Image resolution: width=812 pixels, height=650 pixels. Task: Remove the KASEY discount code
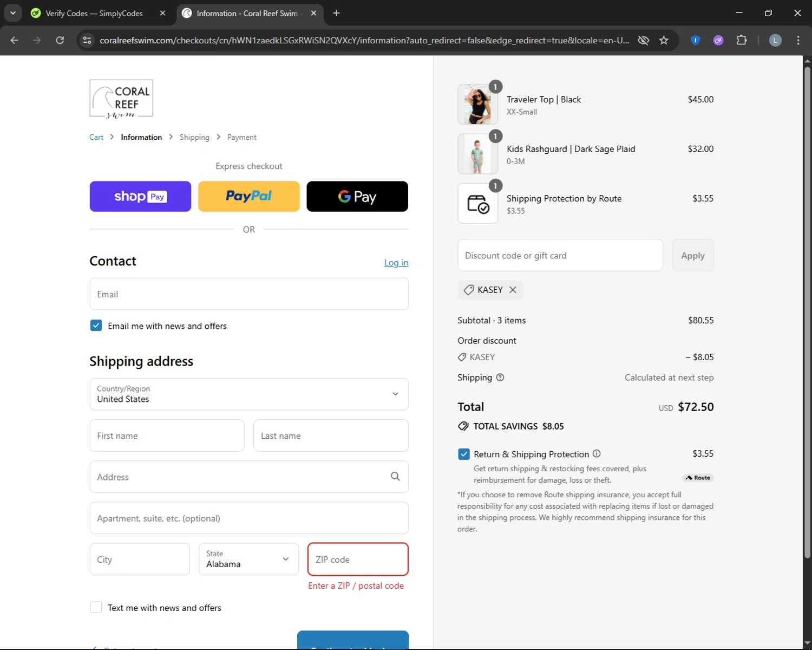coord(513,290)
